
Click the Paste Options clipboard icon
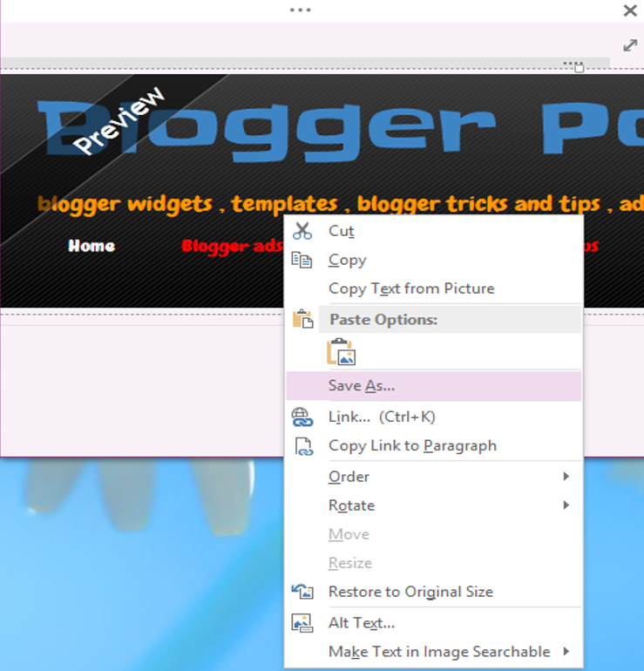[x=302, y=319]
